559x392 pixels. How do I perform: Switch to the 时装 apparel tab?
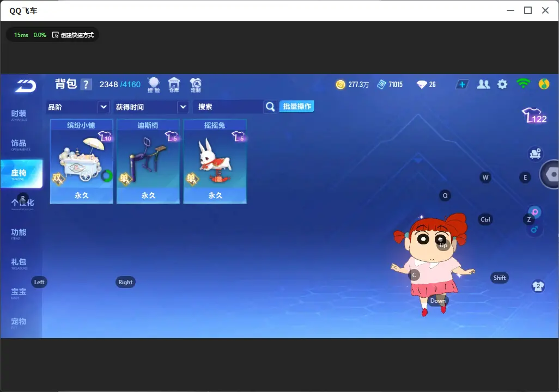coord(19,115)
